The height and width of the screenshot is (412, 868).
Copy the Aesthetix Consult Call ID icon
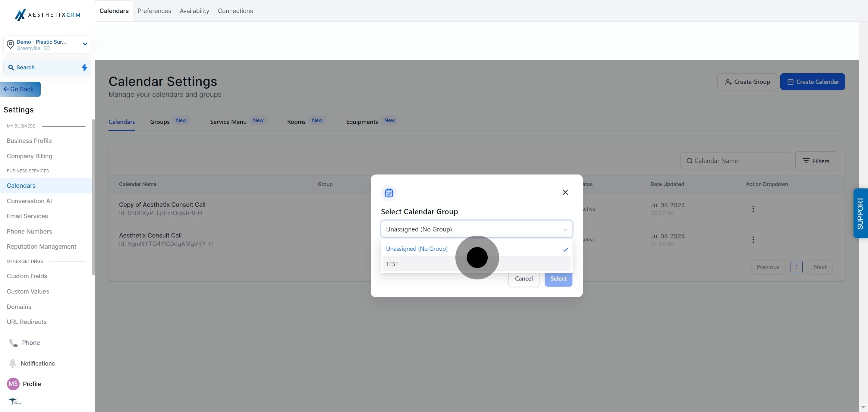[210, 244]
